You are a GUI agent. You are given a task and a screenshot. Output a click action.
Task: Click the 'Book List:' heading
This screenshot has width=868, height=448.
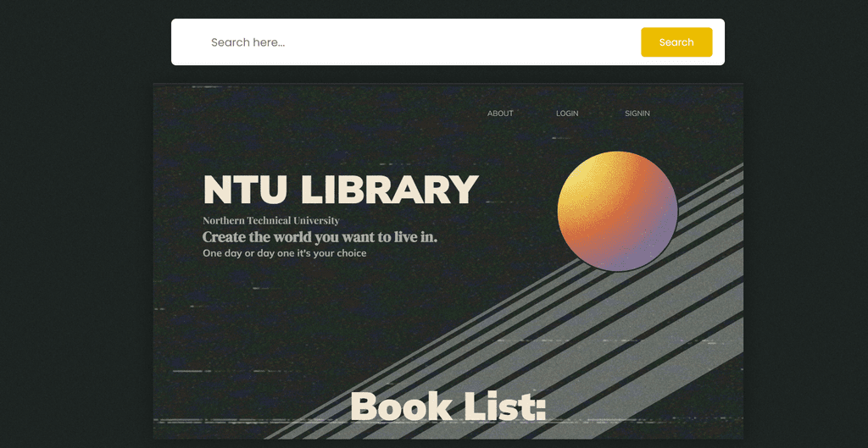448,407
